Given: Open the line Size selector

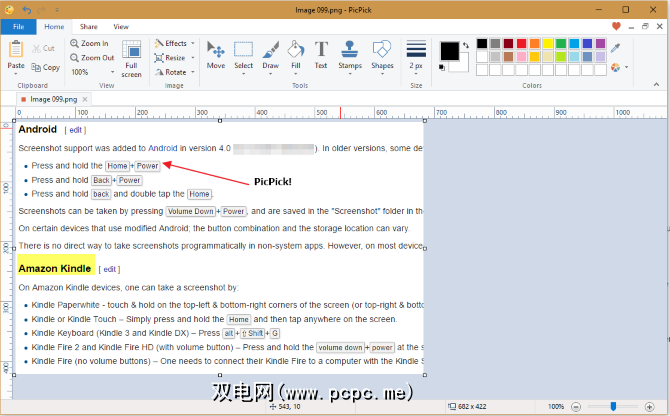Looking at the screenshot, I should tap(416, 57).
